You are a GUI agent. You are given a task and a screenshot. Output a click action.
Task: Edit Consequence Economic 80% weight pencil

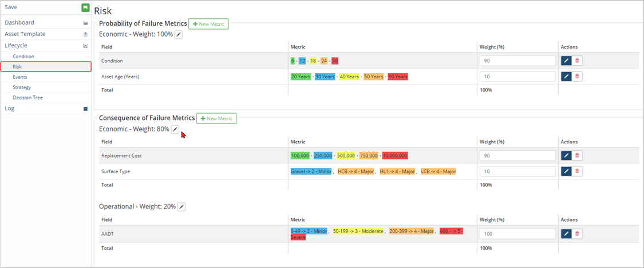coord(175,130)
